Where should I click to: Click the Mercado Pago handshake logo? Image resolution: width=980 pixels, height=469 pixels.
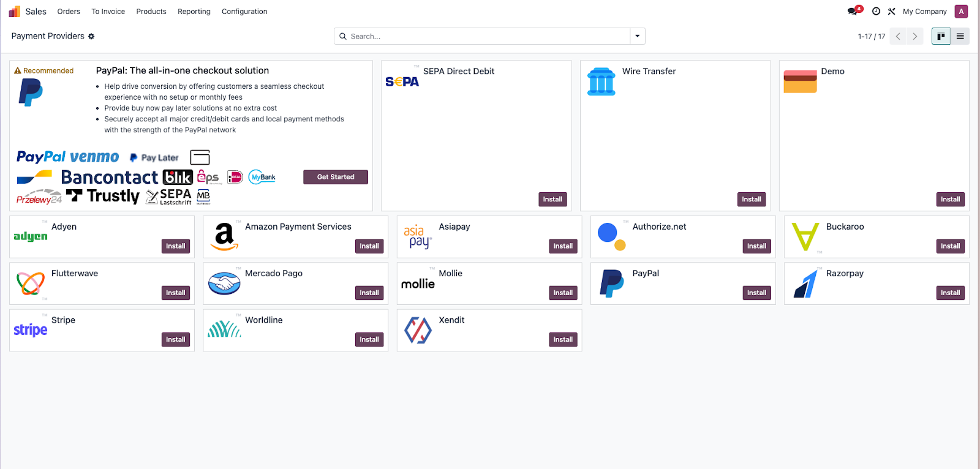point(224,283)
